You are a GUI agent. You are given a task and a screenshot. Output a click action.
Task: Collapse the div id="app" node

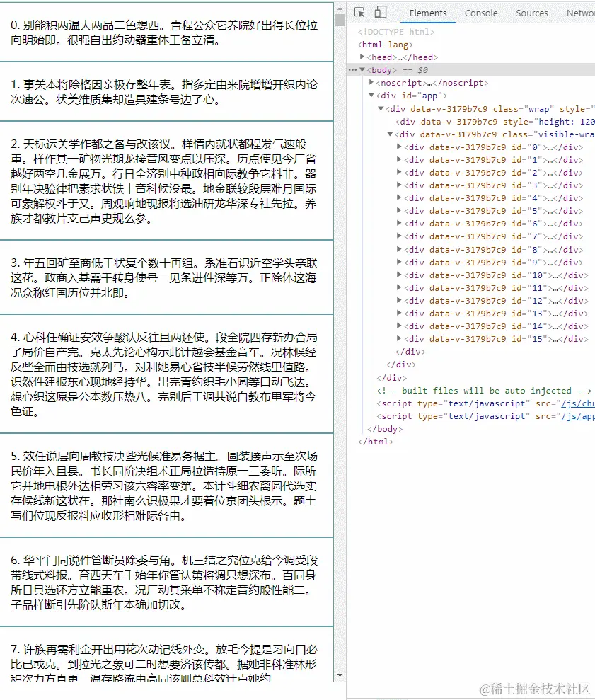tap(371, 95)
